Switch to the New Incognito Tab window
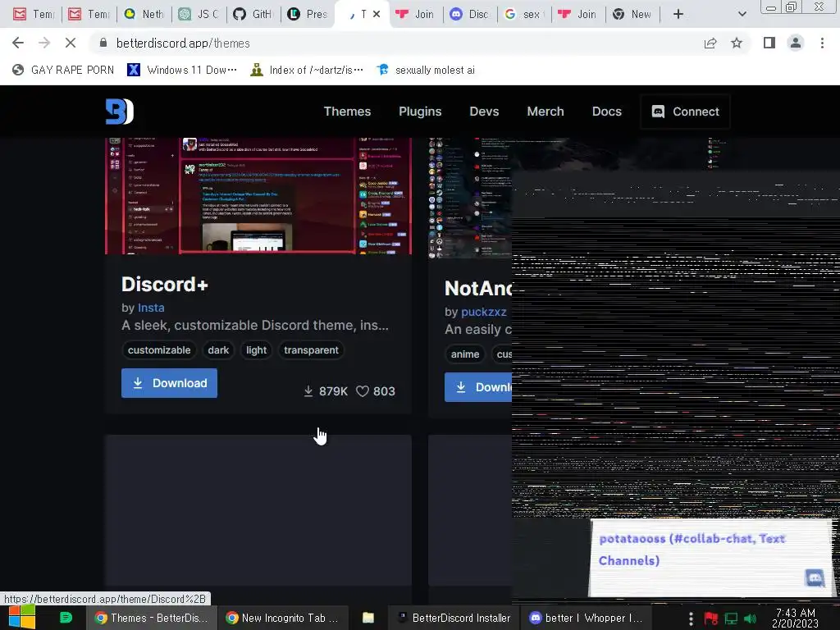840x630 pixels. pos(283,618)
